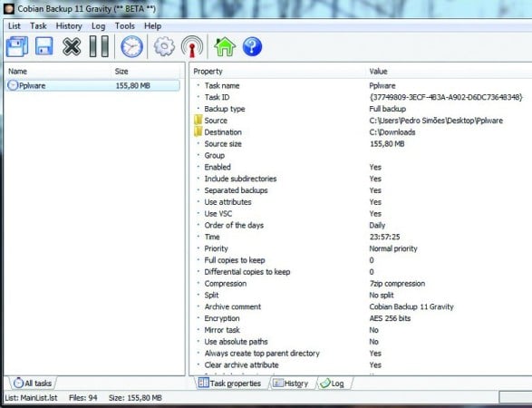The height and width of the screenshot is (408, 532).
Task: Open Help via blue question mark icon
Action: click(252, 46)
